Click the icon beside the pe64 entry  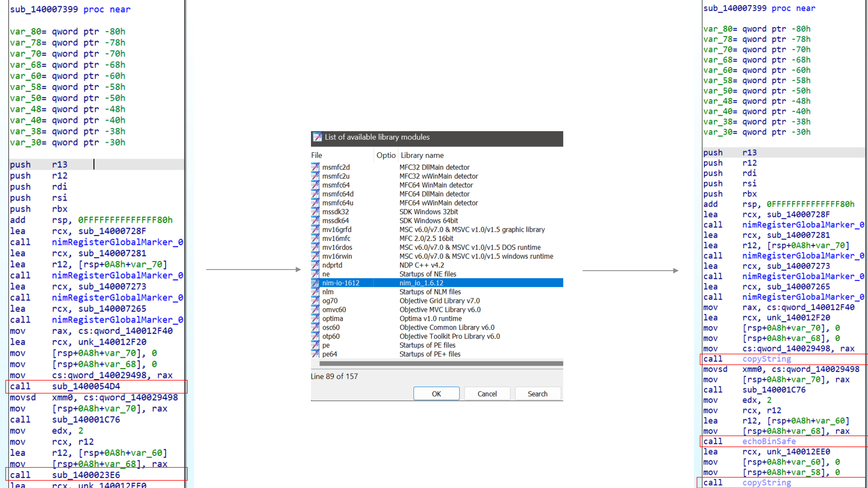coord(315,354)
